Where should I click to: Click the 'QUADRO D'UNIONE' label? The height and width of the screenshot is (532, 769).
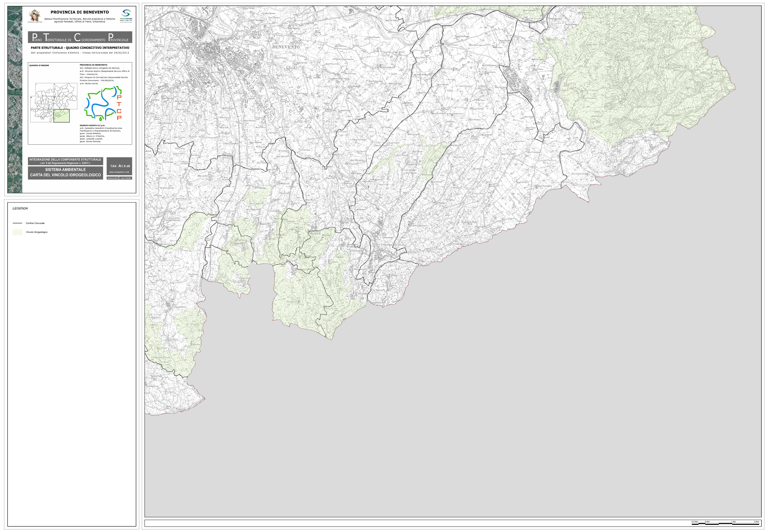[x=39, y=65]
